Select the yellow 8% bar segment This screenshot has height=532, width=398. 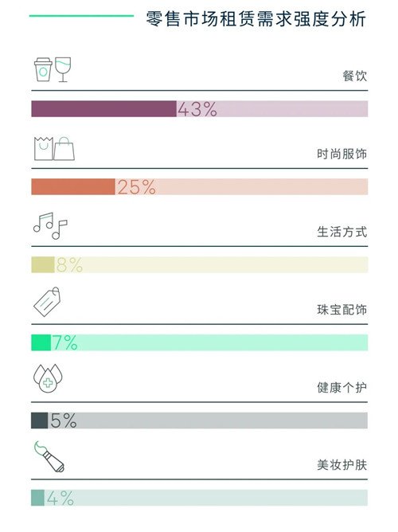click(x=43, y=264)
